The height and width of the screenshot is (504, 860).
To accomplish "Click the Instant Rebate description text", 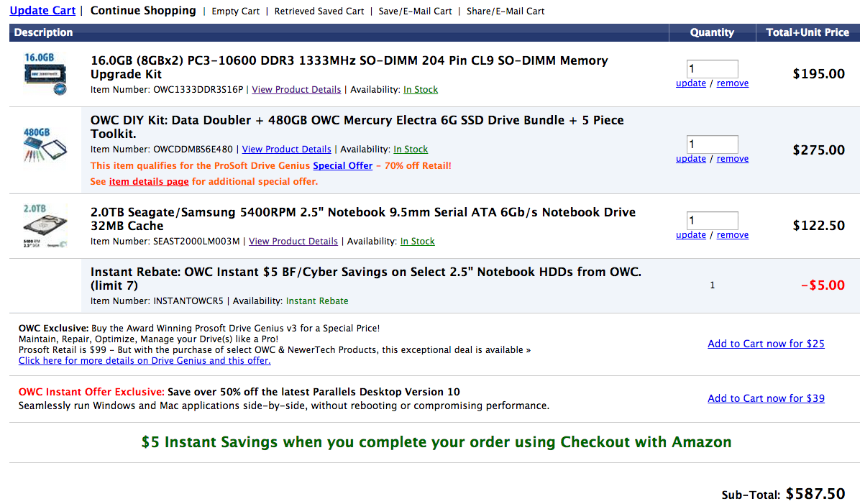I will coord(366,278).
